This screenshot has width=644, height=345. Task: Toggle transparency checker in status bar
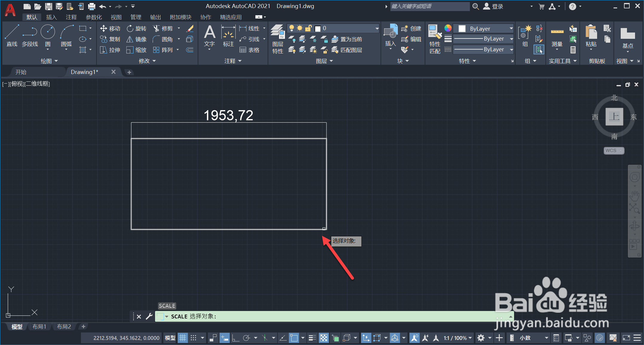coord(324,338)
